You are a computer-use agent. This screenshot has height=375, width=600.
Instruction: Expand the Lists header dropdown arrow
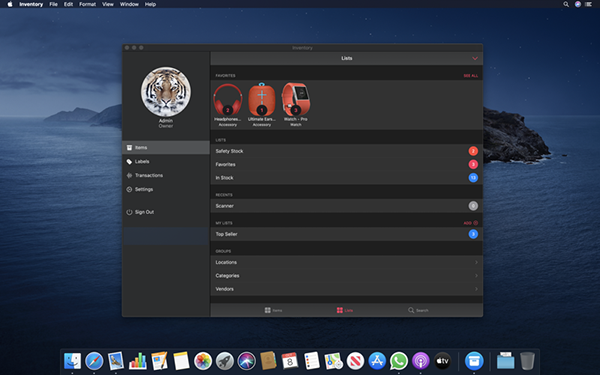point(475,59)
